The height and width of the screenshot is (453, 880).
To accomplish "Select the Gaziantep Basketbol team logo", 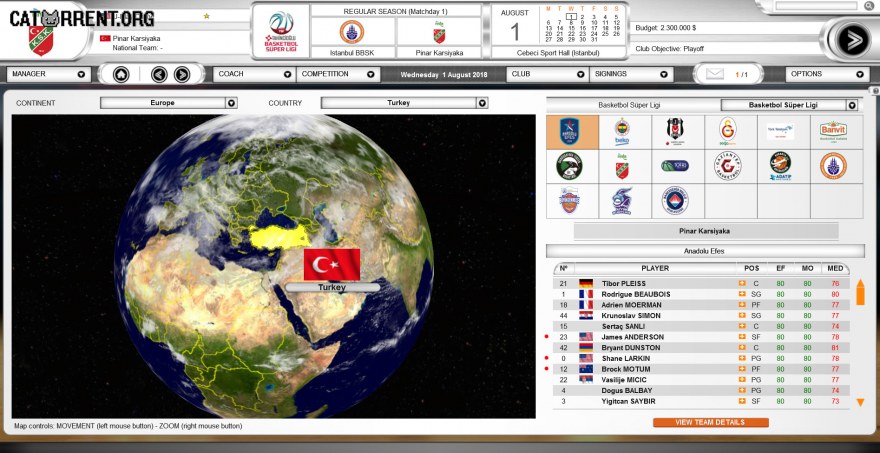I will coord(728,166).
